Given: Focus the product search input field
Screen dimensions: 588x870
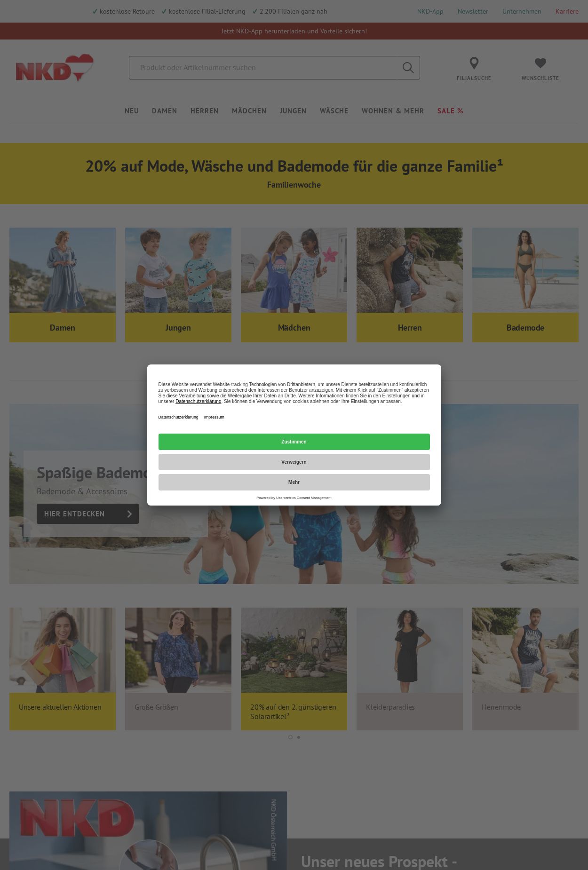Looking at the screenshot, I should (x=263, y=68).
